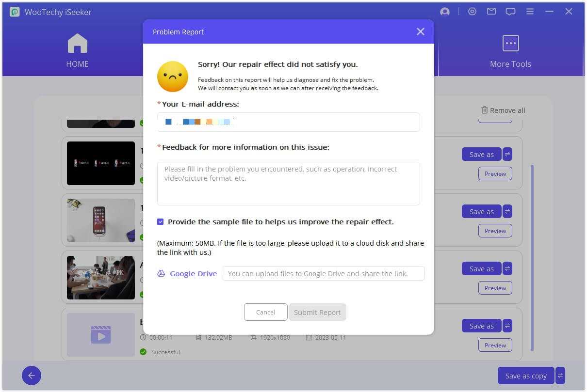
Task: Uncheck the Provide the sample file checkbox
Action: pos(161,222)
